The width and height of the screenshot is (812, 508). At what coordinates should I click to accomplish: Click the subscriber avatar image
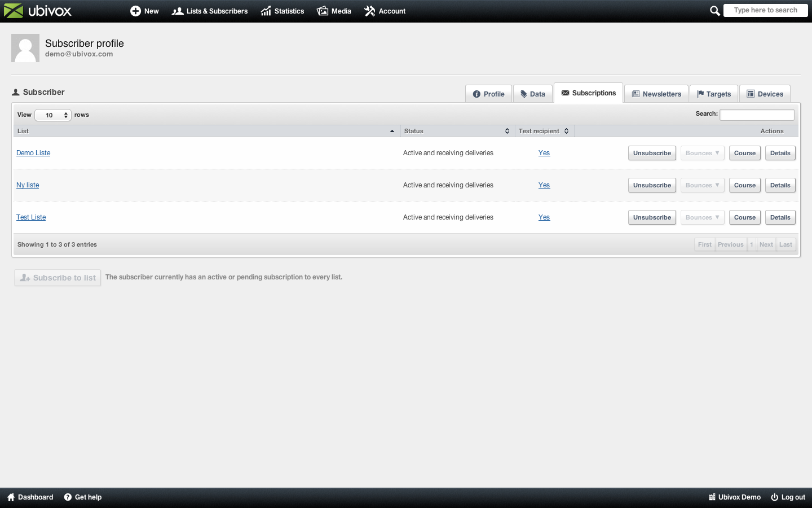click(25, 48)
